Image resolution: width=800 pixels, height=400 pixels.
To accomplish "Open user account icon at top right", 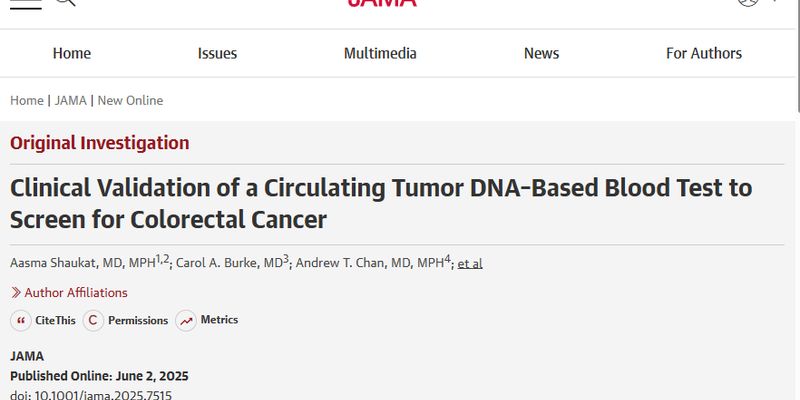I will point(748,2).
